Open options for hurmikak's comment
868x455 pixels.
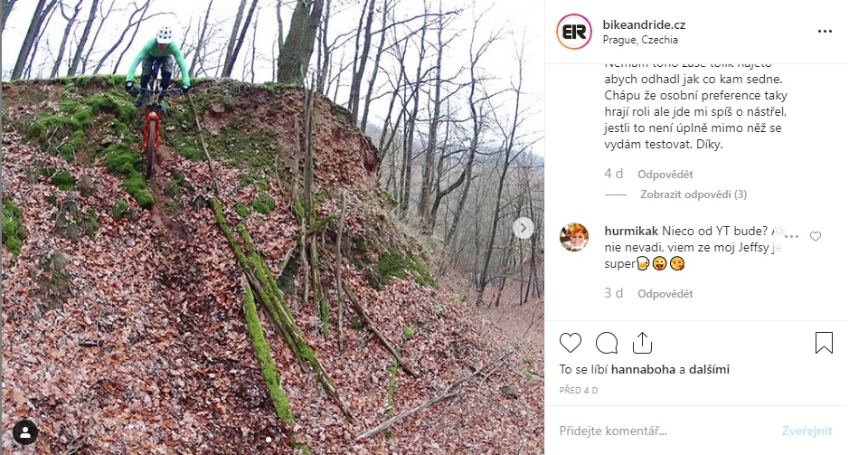tap(792, 236)
